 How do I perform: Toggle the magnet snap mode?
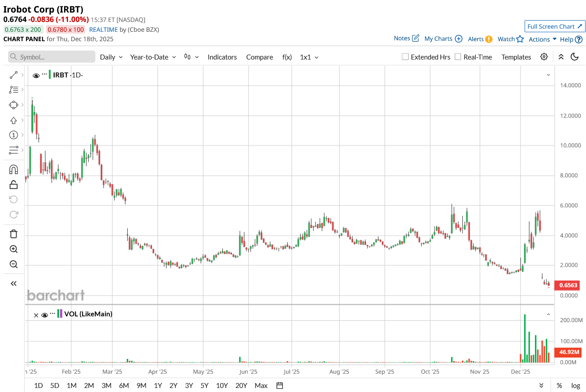(13, 170)
